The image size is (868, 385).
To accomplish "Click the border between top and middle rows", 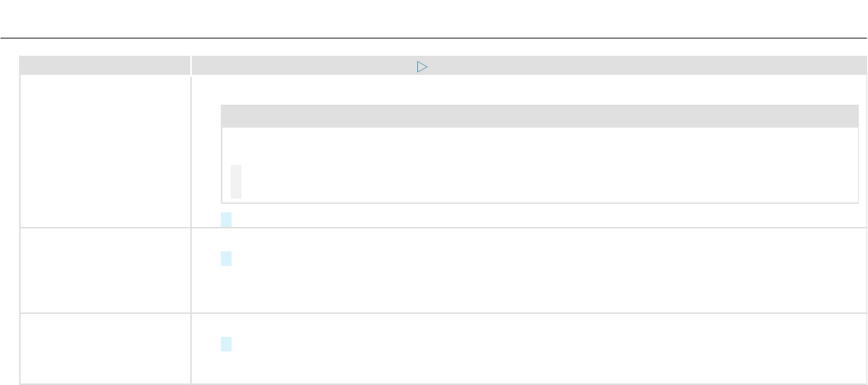I will click(443, 228).
